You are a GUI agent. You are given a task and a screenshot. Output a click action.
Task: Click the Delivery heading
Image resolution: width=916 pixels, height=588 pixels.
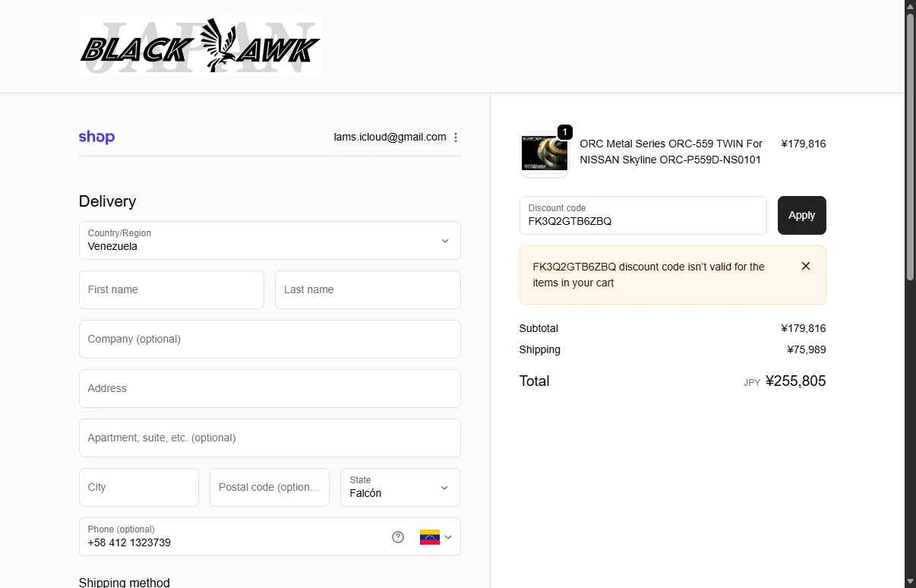[107, 201]
